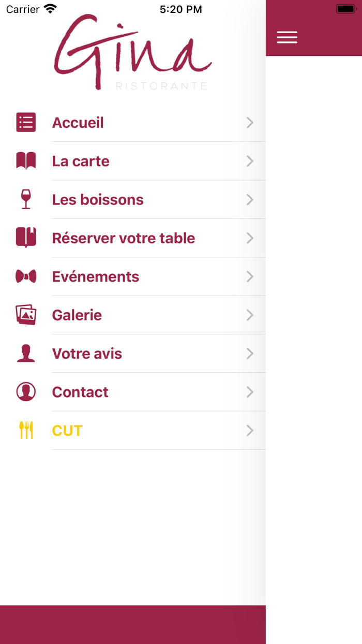The height and width of the screenshot is (644, 362).
Task: Tap the wine glass icon
Action: tap(26, 199)
